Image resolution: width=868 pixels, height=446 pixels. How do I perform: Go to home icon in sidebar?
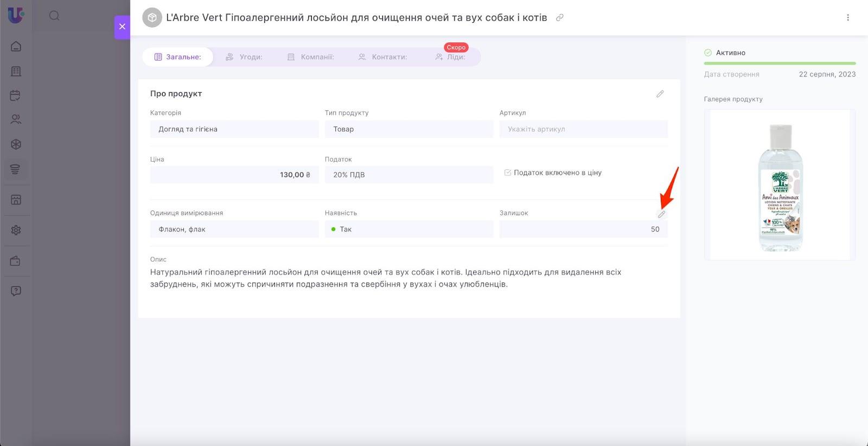pyautogui.click(x=16, y=46)
